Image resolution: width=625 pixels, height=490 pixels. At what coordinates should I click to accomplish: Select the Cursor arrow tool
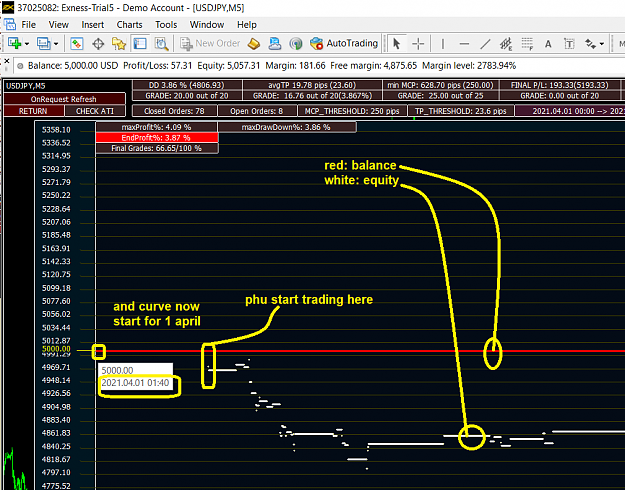(x=396, y=43)
